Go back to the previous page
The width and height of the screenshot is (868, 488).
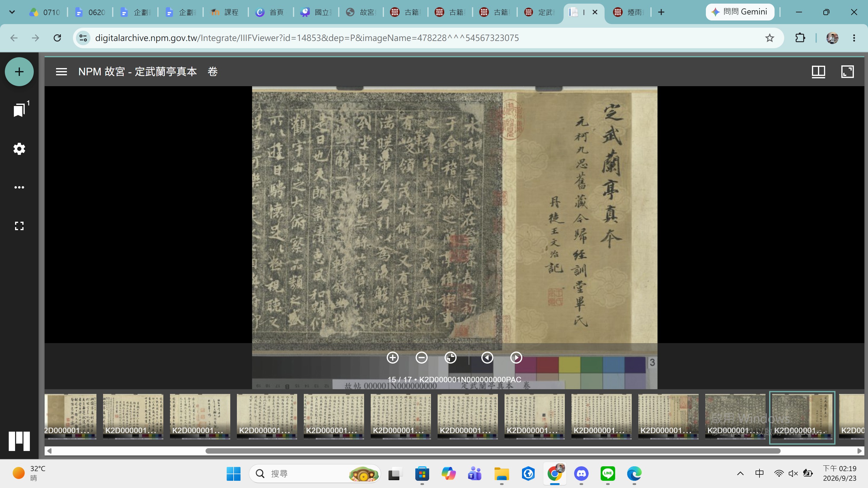coord(14,38)
